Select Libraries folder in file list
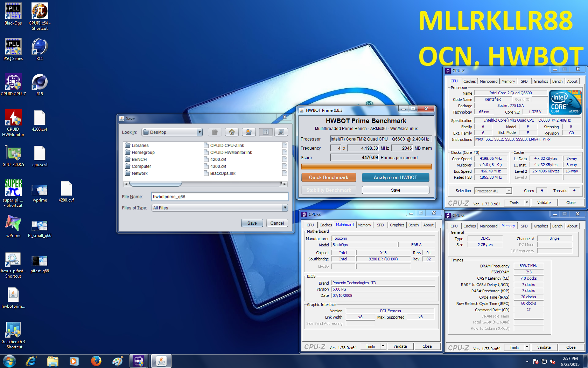588x368 pixels. [137, 145]
